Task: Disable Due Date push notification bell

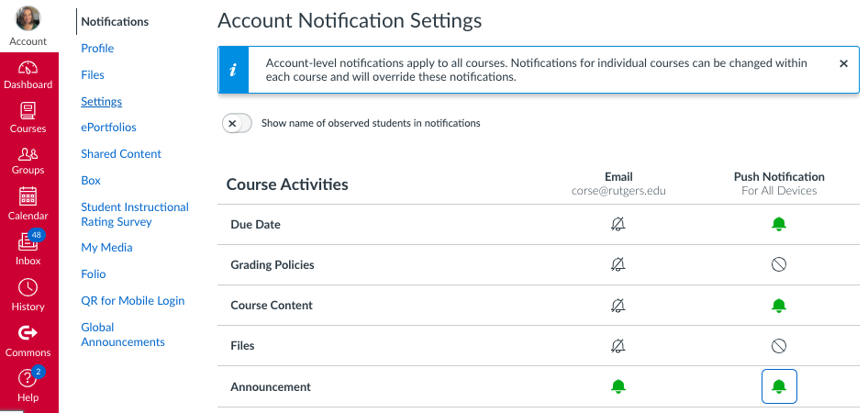Action: tap(779, 224)
